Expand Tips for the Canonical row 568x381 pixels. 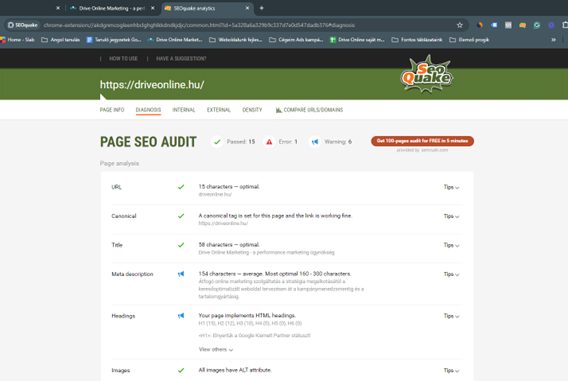click(x=451, y=216)
